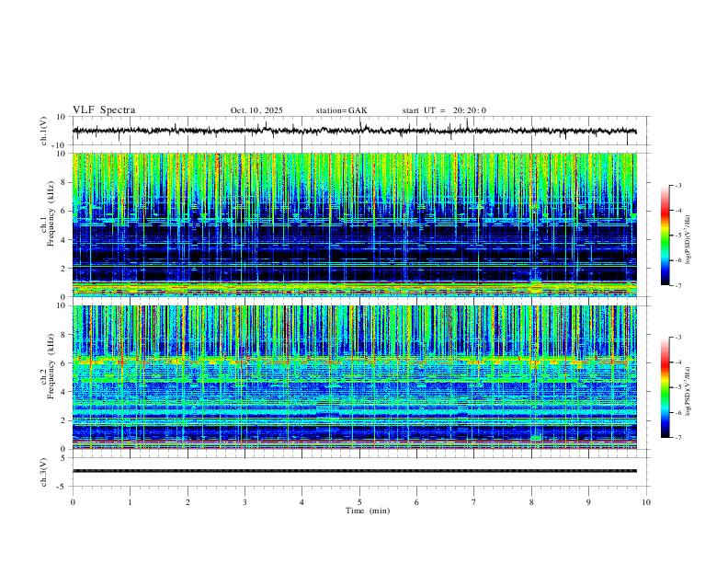This screenshot has width=728, height=563.
Task: Click the ch.3 flat black trace
Action: pyautogui.click(x=354, y=471)
